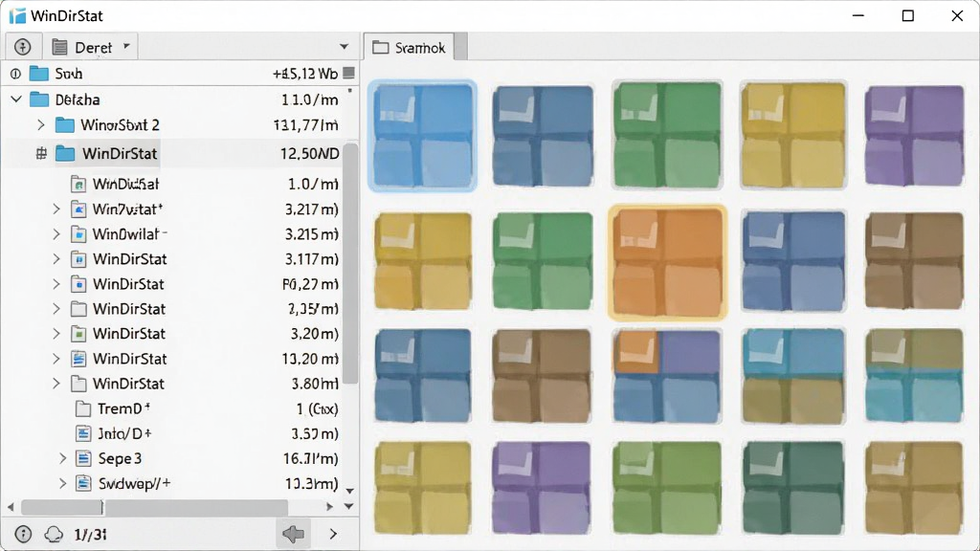This screenshot has width=980, height=551.
Task: Expand the Svdwep row
Action: click(62, 483)
